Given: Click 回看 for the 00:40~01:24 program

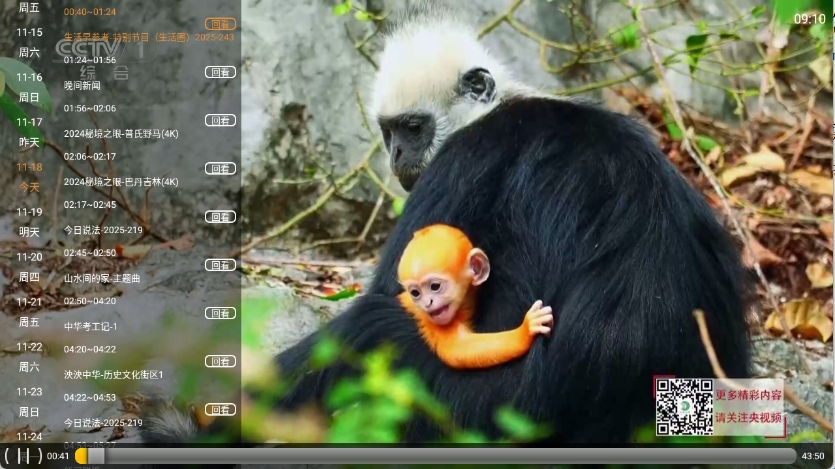Looking at the screenshot, I should click(220, 24).
